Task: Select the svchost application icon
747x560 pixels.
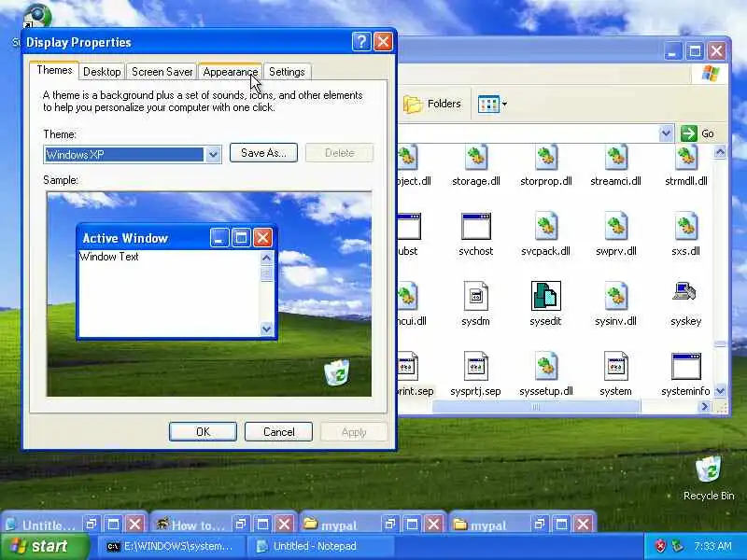Action: click(476, 227)
